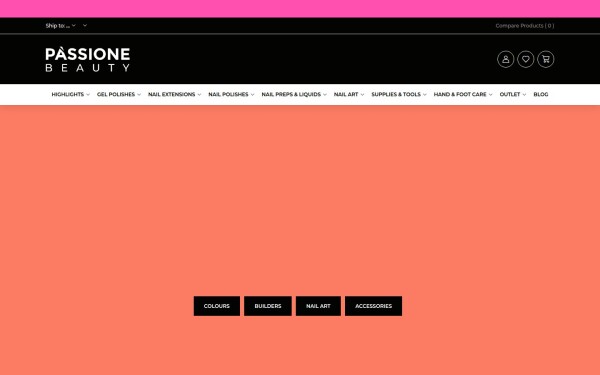Viewport: 600px width, 375px height.
Task: Expand the Hand & Foot Care menu
Action: [463, 94]
